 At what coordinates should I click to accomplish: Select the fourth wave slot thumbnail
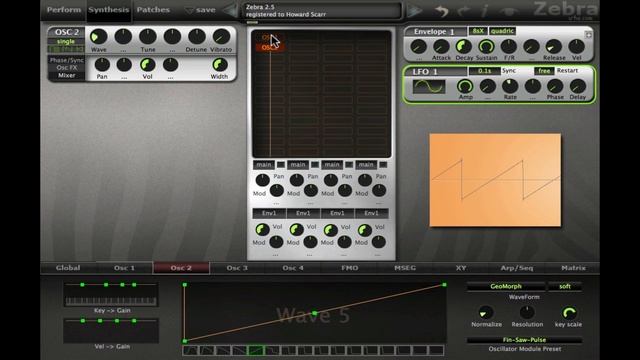click(239, 350)
